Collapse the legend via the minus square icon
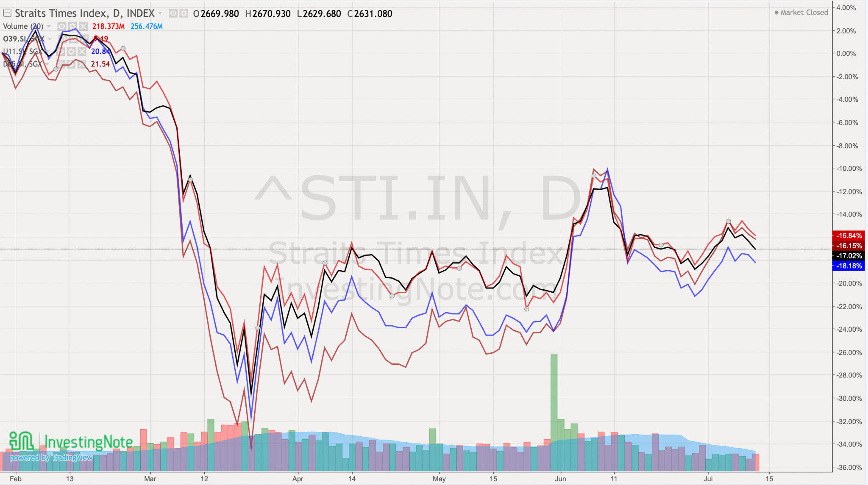 tap(7, 13)
